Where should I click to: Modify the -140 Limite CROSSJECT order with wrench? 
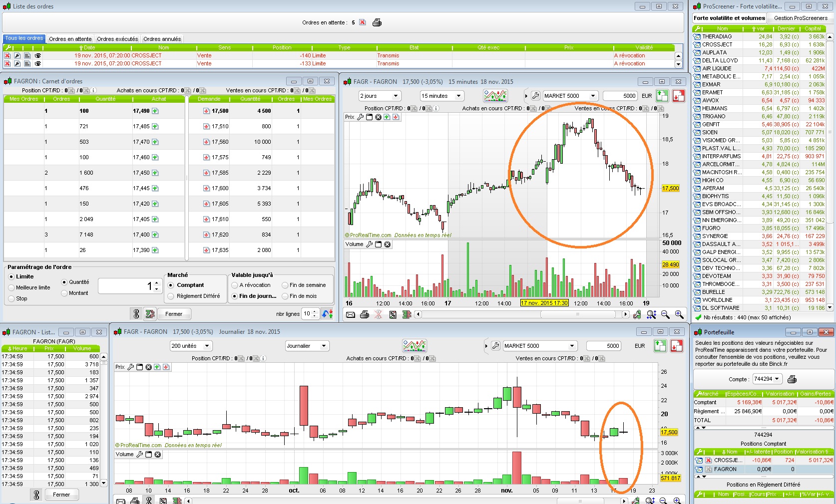pyautogui.click(x=17, y=56)
